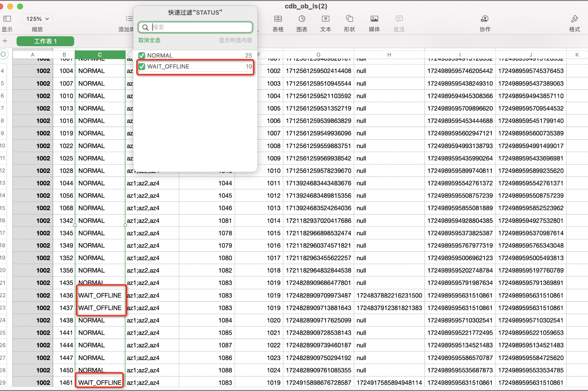This screenshot has width=588, height=391.
Task: Open the media 媒体 icon
Action: [374, 19]
